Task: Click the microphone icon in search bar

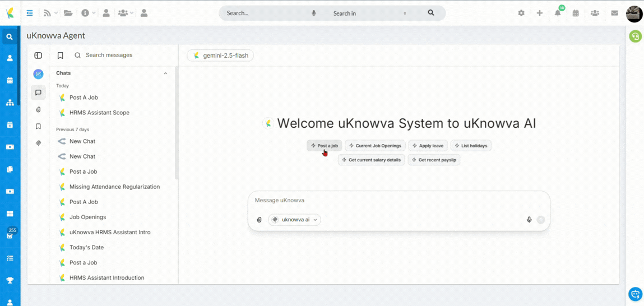Action: click(314, 13)
